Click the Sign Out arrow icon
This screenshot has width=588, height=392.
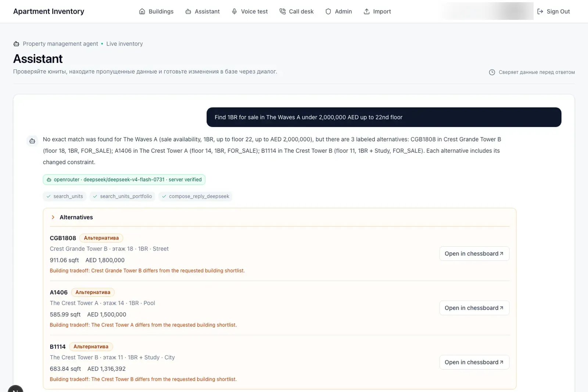pyautogui.click(x=540, y=11)
